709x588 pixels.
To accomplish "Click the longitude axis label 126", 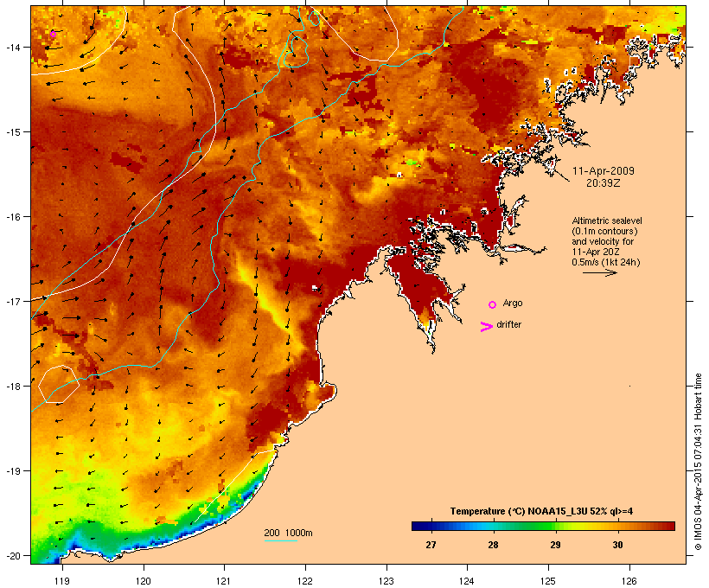I will (629, 581).
